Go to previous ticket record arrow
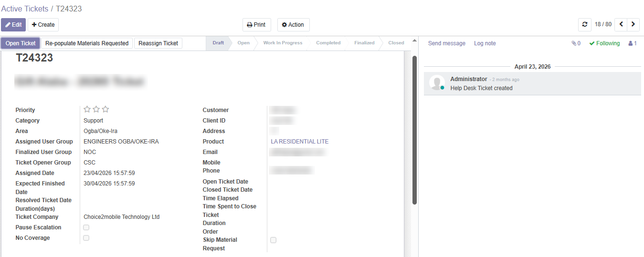Screen dimensions: 644x257 tap(621, 24)
